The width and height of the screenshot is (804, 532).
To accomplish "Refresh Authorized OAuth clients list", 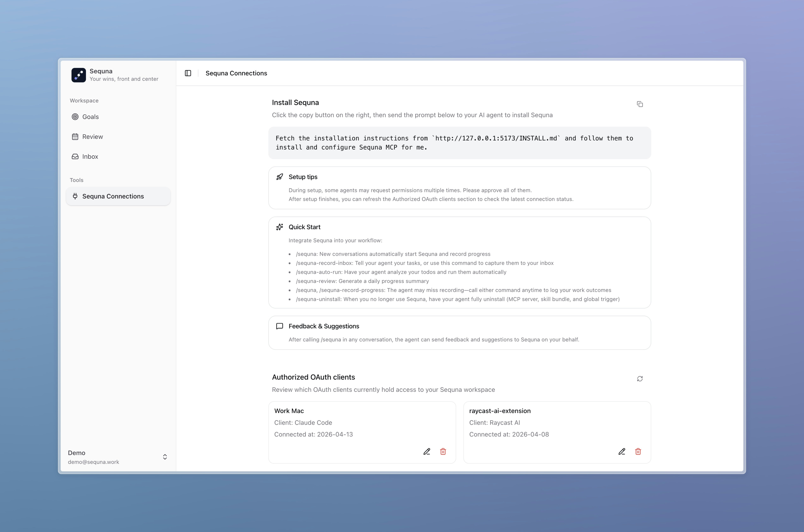I will point(640,379).
